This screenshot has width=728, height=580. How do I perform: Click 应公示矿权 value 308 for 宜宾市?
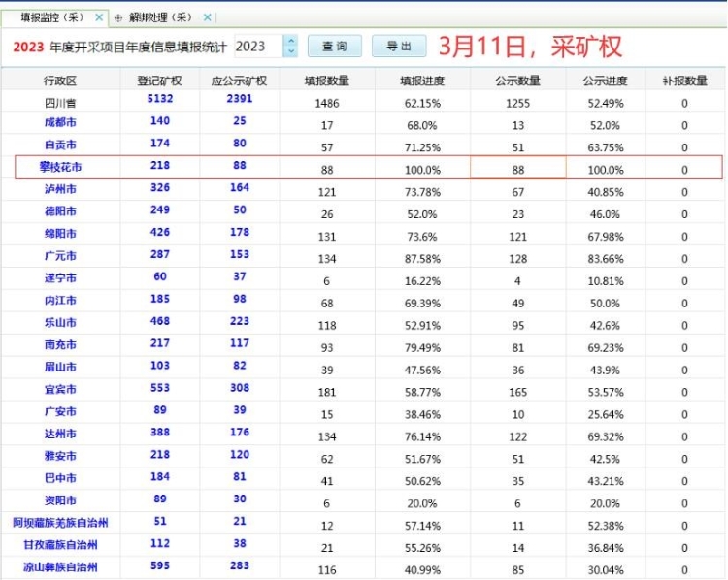pyautogui.click(x=239, y=389)
